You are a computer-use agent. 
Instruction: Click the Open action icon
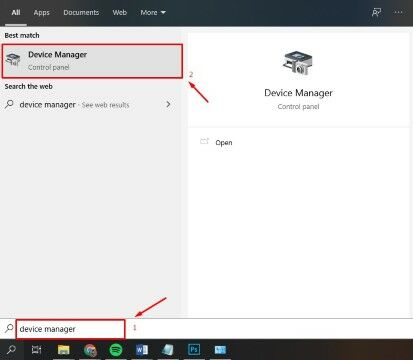tap(204, 142)
